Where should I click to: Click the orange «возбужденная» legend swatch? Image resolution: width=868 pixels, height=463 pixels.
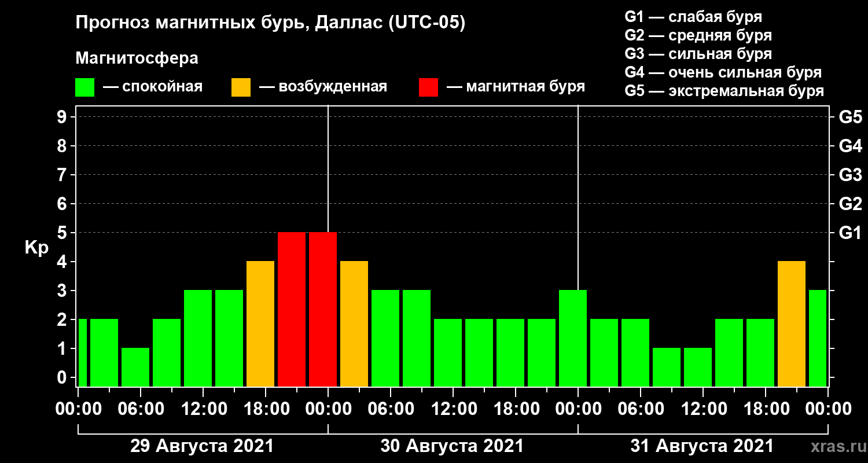point(241,87)
